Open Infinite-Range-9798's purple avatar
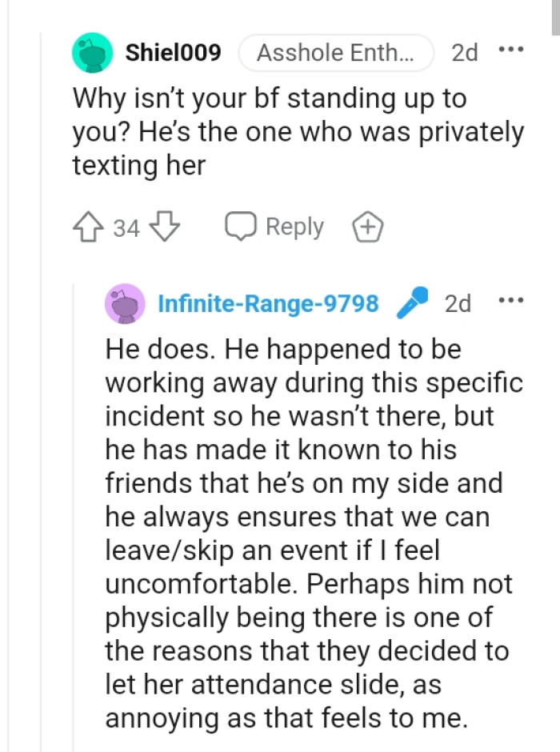This screenshot has height=752, width=560. pyautogui.click(x=125, y=304)
